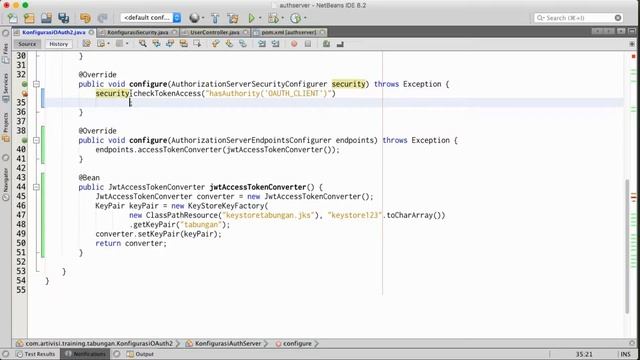Switch to KonfigurasiOAuth2.java tab

(x=54, y=32)
